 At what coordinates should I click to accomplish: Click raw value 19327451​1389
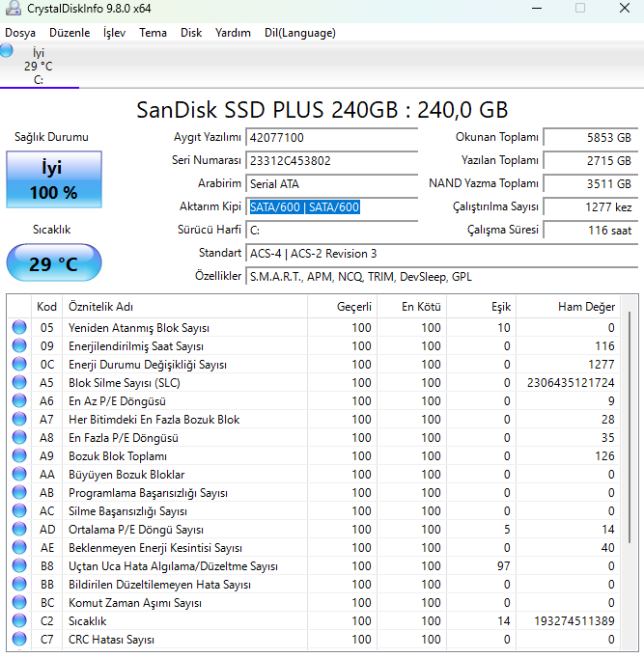point(574,621)
